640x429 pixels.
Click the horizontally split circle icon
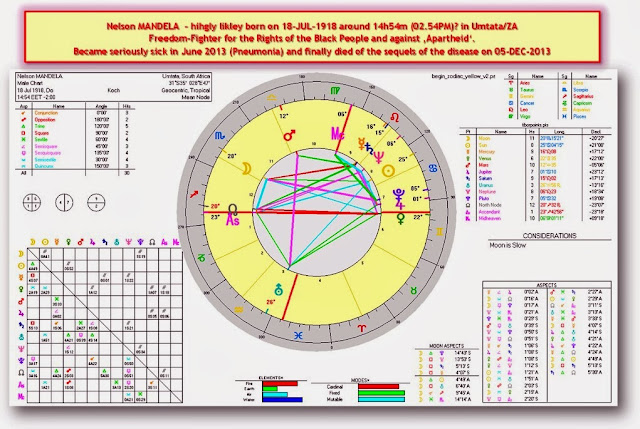96,202
